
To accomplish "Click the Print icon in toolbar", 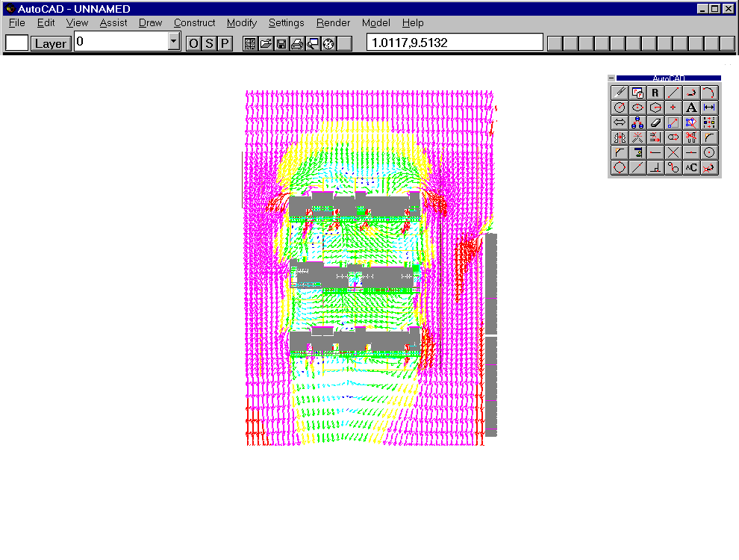I will (297, 43).
